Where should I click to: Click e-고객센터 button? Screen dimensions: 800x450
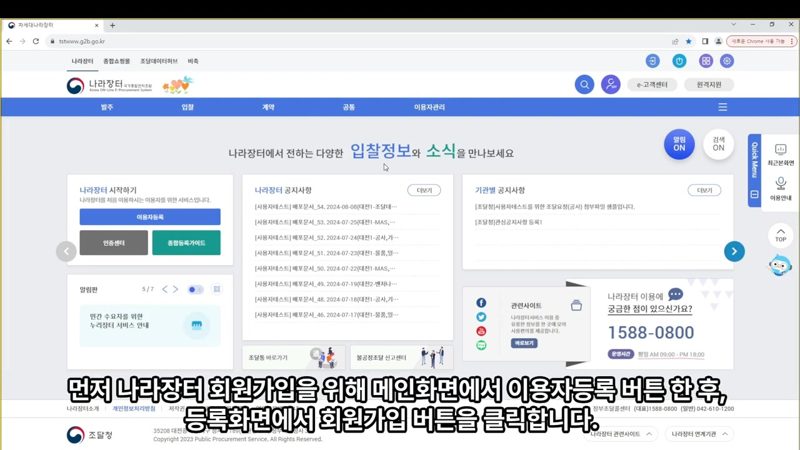[x=652, y=85]
